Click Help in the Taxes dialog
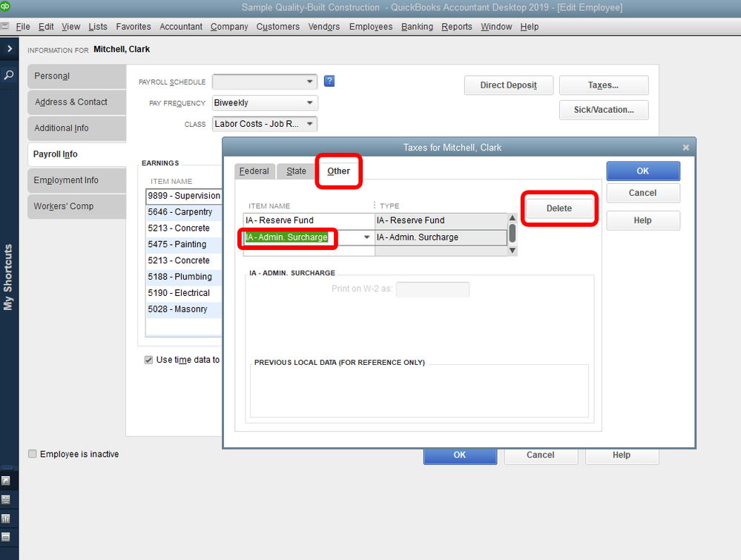741x560 pixels. tap(642, 220)
